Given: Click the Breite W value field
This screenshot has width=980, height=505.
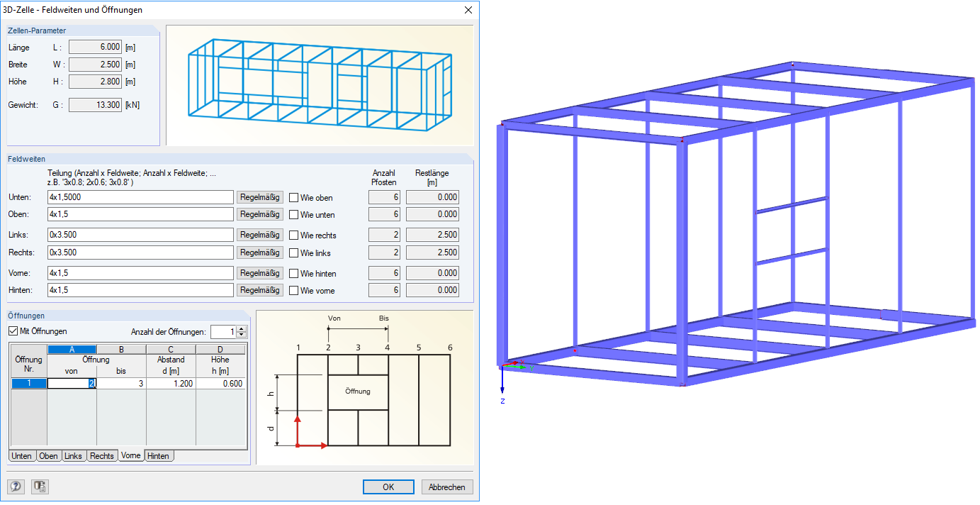Looking at the screenshot, I should click(x=95, y=65).
